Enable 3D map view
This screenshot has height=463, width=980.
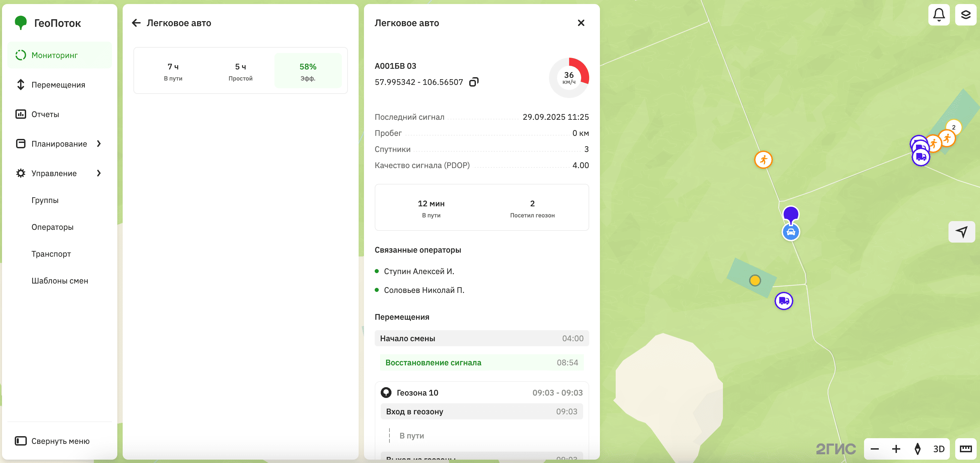[x=939, y=449]
